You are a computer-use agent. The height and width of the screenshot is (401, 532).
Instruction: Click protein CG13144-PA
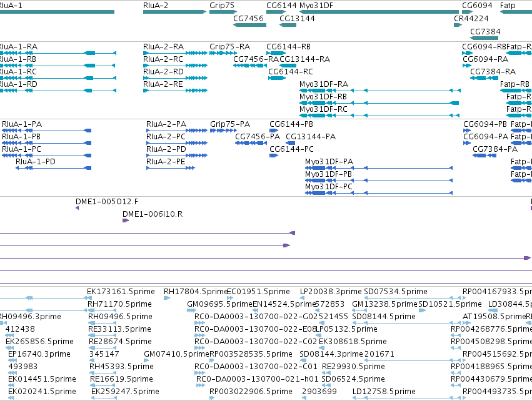[x=311, y=137]
